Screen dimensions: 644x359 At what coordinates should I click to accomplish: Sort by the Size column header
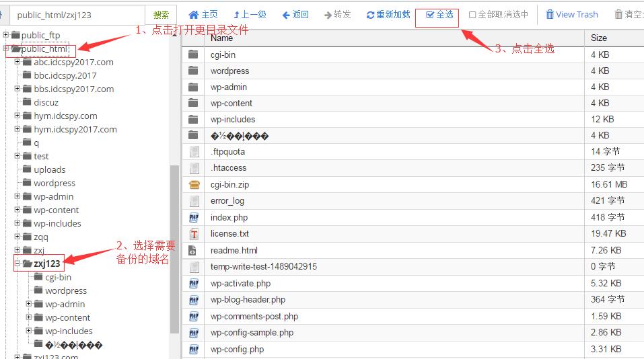599,38
